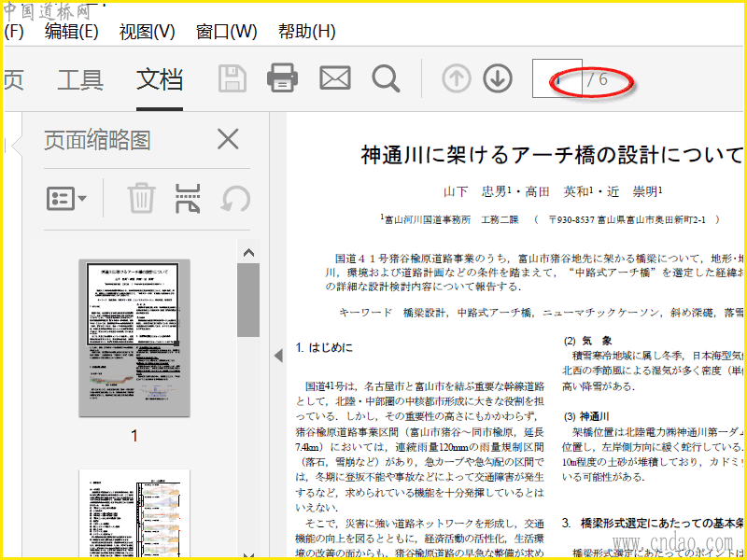Go to previous page arrow
This screenshot has height=560, width=747.
click(x=457, y=78)
